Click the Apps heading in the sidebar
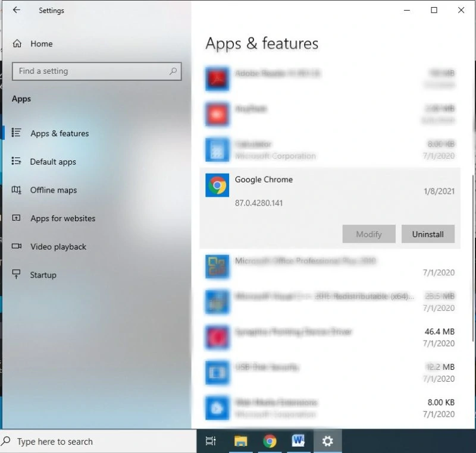476x453 pixels. [x=21, y=99]
